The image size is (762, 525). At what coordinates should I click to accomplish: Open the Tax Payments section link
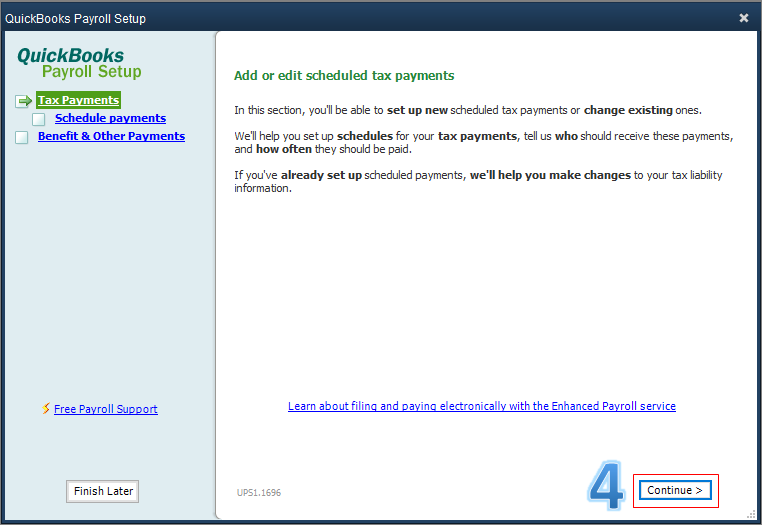point(78,100)
